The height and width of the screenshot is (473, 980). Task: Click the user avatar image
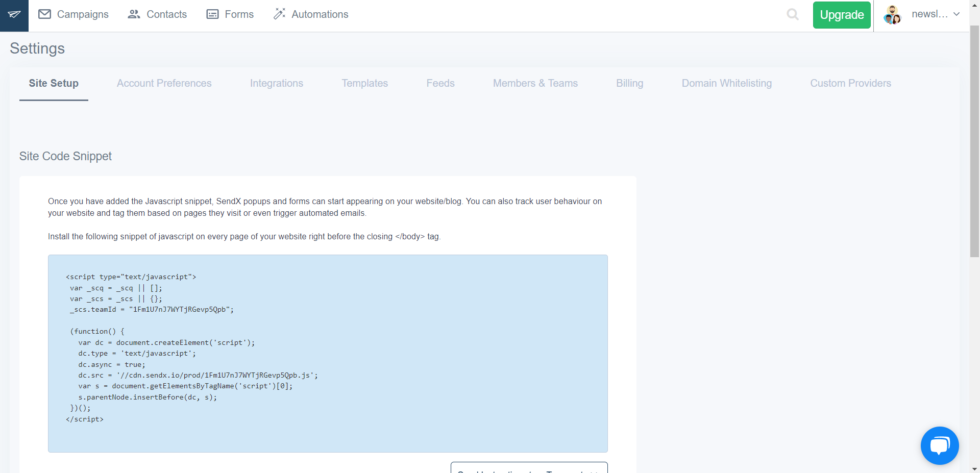point(892,15)
